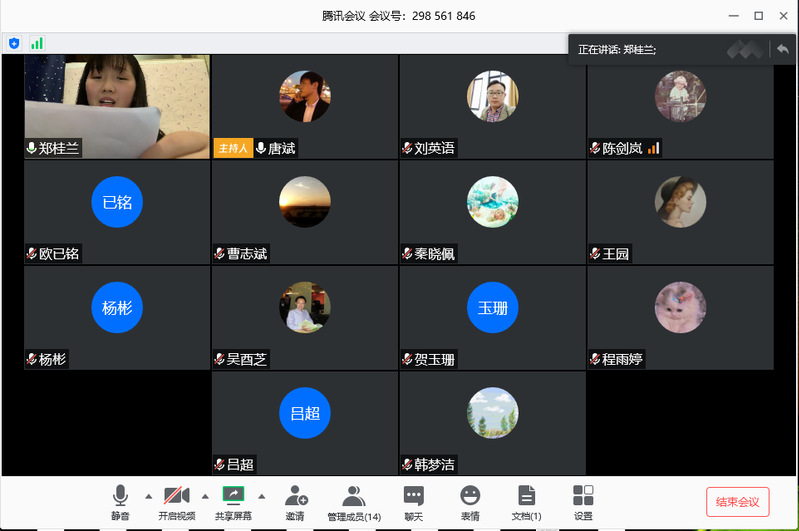Click the return arrow in speaker bar

tap(781, 48)
